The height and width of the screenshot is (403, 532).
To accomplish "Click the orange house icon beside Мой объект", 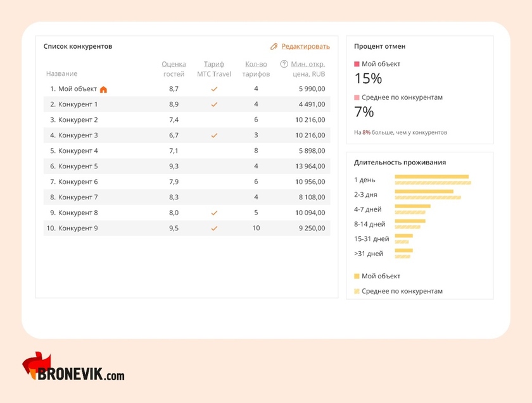I will pyautogui.click(x=103, y=89).
